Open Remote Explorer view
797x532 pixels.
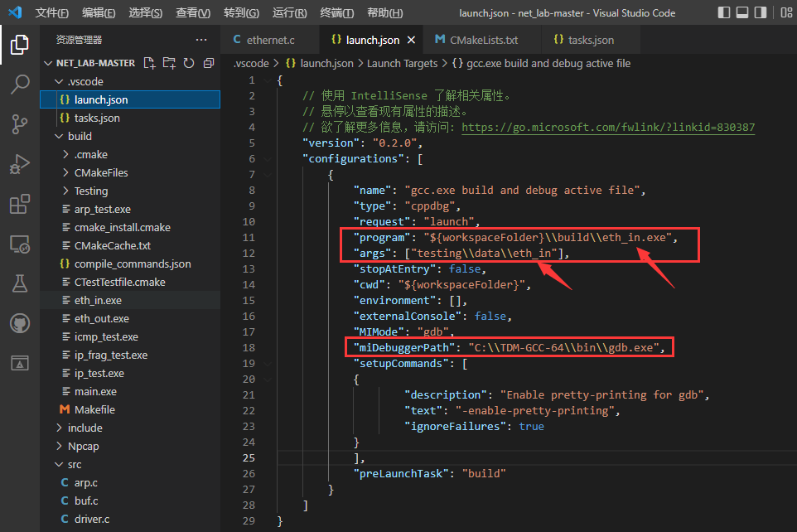coord(19,244)
